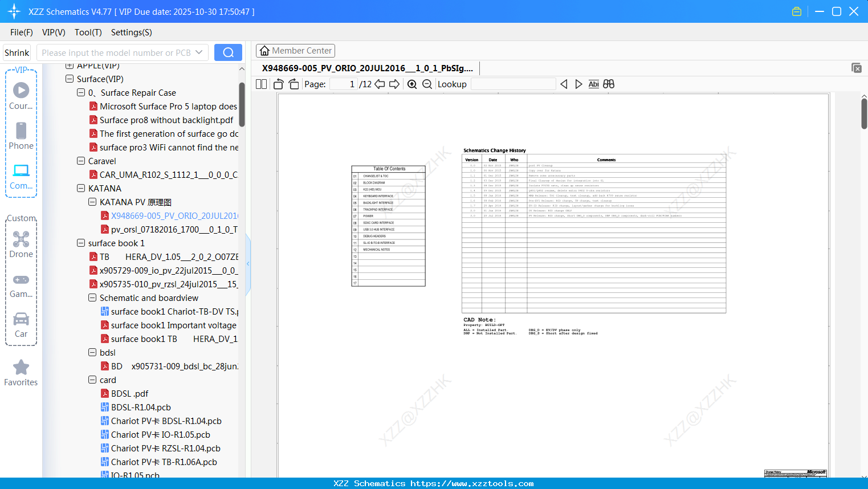Viewport: 868px width, 489px height.
Task: Open the VIP(V) menu
Action: (x=54, y=32)
